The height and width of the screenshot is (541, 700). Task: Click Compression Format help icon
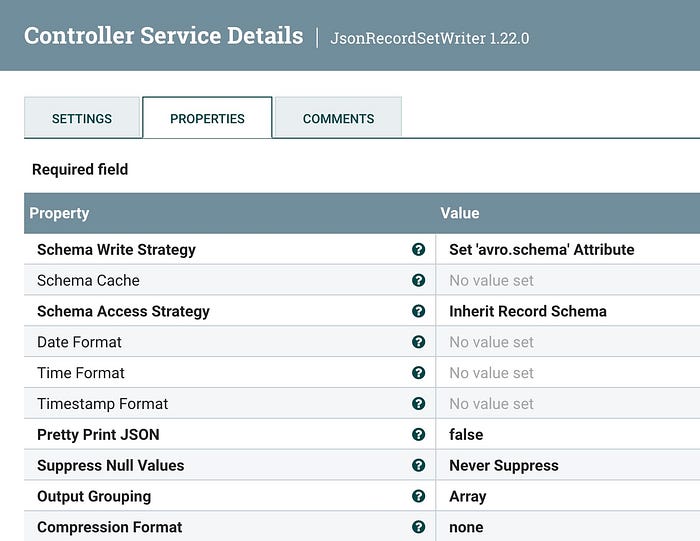click(x=418, y=527)
